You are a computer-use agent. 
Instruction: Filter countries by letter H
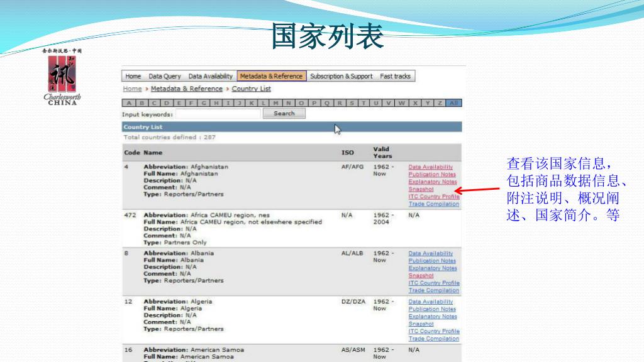tap(216, 103)
